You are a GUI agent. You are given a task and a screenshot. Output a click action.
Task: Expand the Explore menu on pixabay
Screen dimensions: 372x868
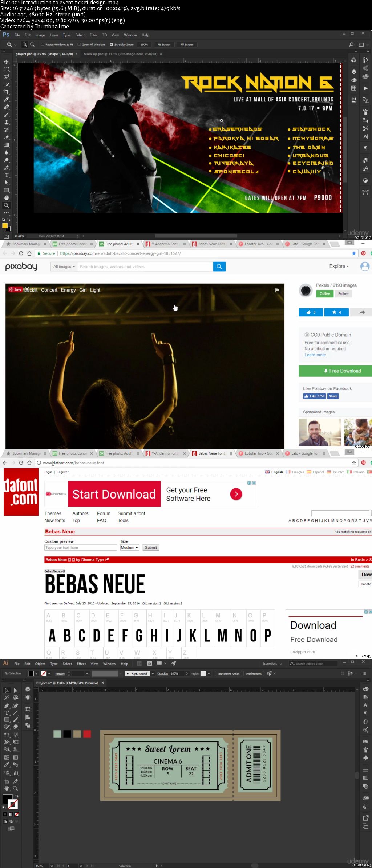(x=339, y=267)
